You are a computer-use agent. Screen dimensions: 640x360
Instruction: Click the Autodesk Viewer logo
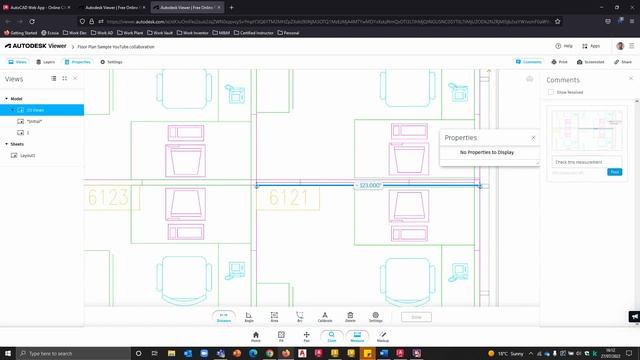(x=36, y=46)
